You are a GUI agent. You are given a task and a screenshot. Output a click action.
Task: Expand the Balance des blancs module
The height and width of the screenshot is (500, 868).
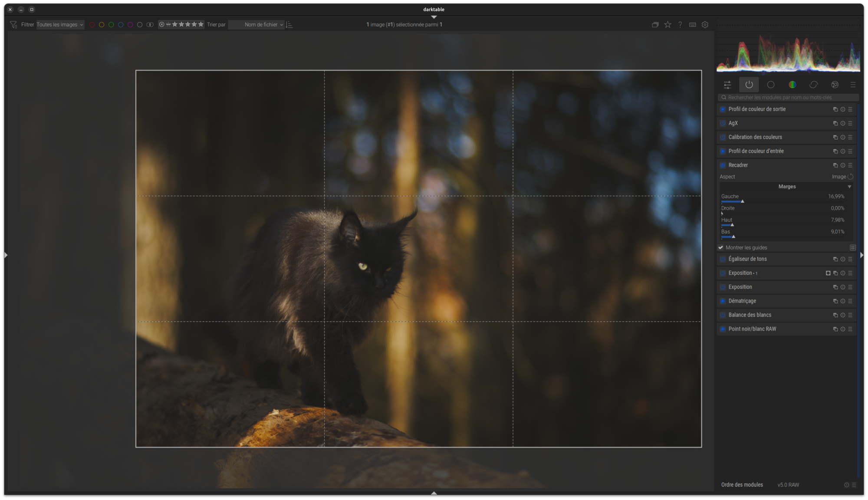[x=750, y=315]
